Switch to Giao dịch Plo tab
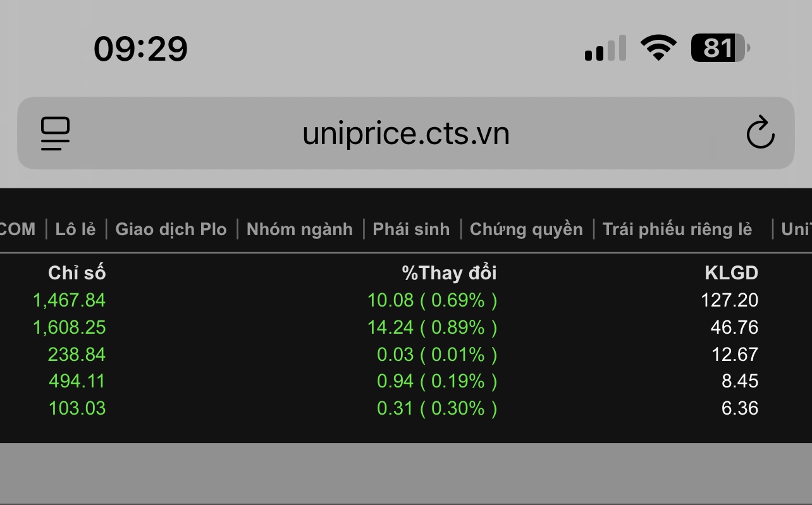The width and height of the screenshot is (812, 505). [x=171, y=229]
